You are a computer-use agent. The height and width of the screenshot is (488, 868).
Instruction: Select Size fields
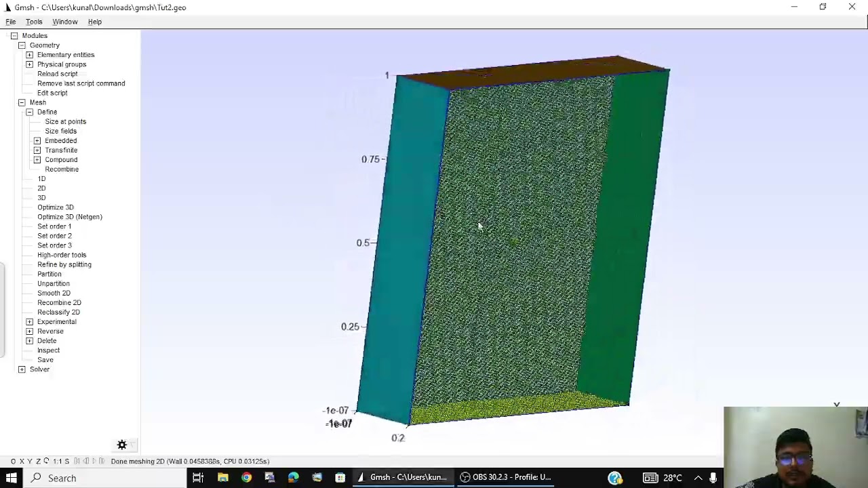pos(61,131)
